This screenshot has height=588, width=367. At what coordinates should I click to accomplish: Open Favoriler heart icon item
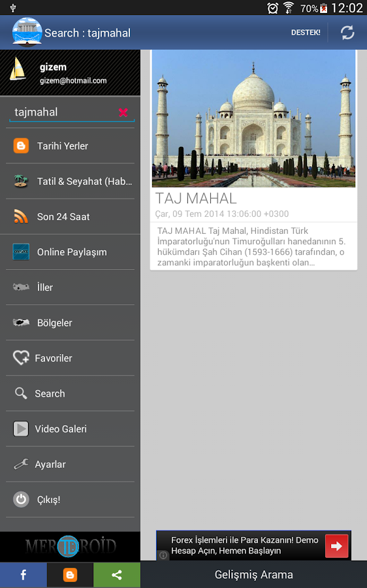pos(70,358)
